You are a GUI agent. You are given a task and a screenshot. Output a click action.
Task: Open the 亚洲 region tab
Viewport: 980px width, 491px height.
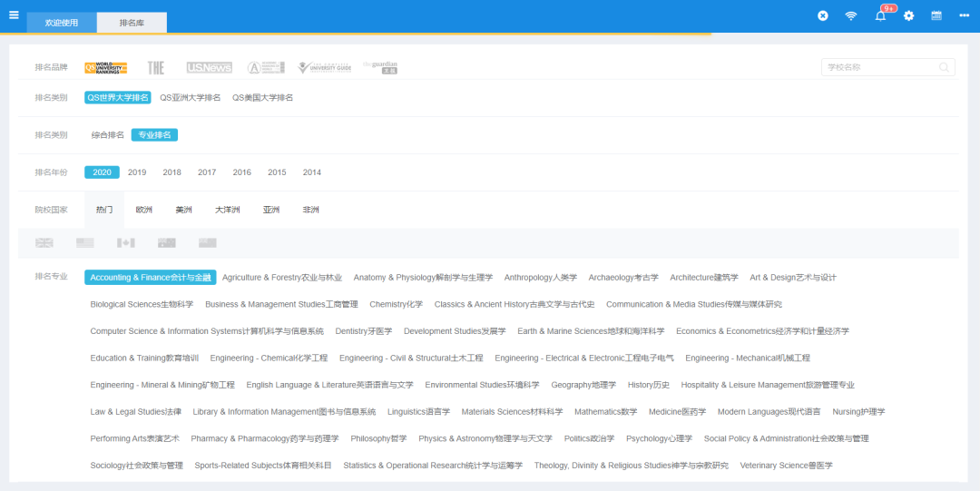[271, 210]
